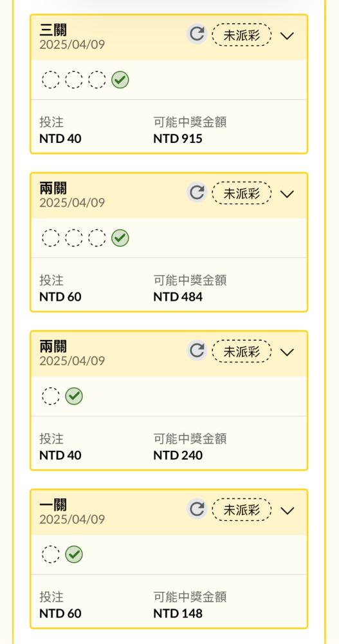Click 未派彩 status on 三關 card
The height and width of the screenshot is (644, 339).
pos(242,35)
